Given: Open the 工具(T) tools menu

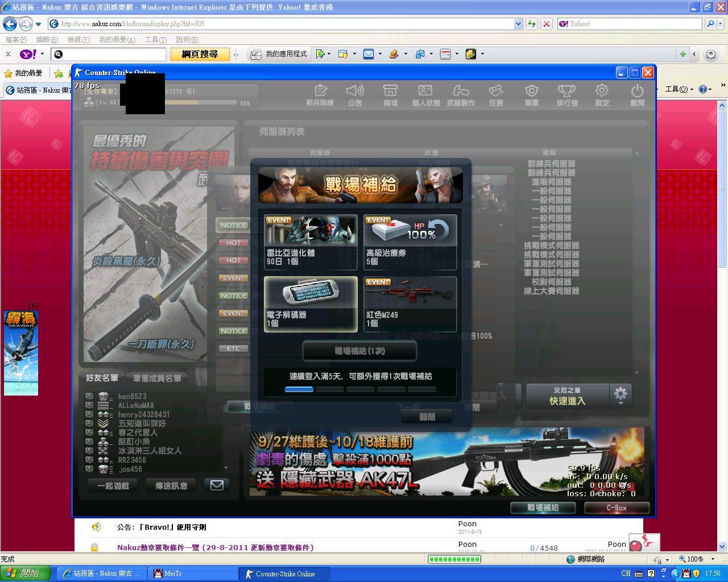Looking at the screenshot, I should (156, 40).
